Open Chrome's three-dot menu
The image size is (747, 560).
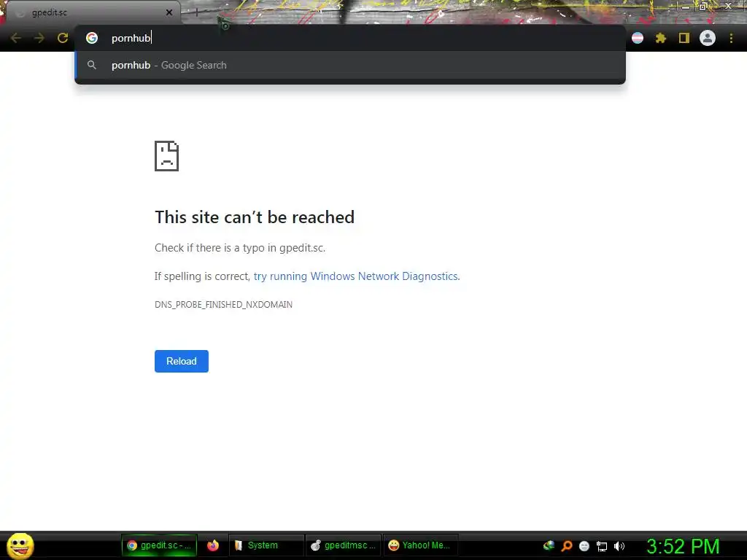pyautogui.click(x=731, y=38)
